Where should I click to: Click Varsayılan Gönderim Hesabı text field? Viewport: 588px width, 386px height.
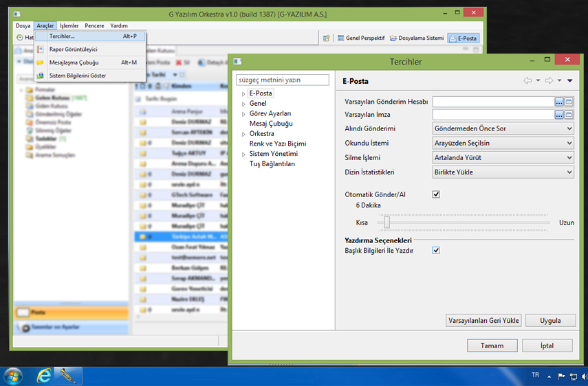[x=493, y=102]
